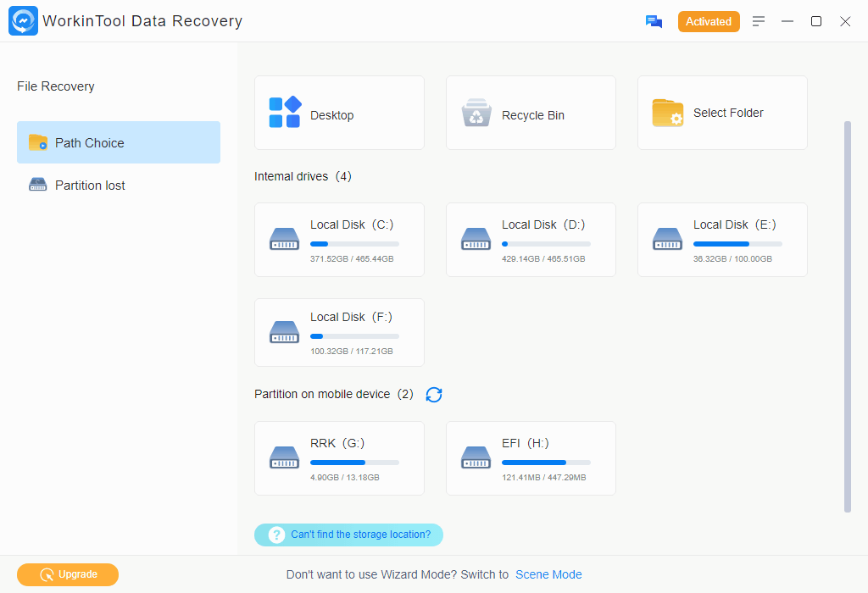868x593 pixels.
Task: Choose the Desktop location tile icon
Action: (x=285, y=113)
